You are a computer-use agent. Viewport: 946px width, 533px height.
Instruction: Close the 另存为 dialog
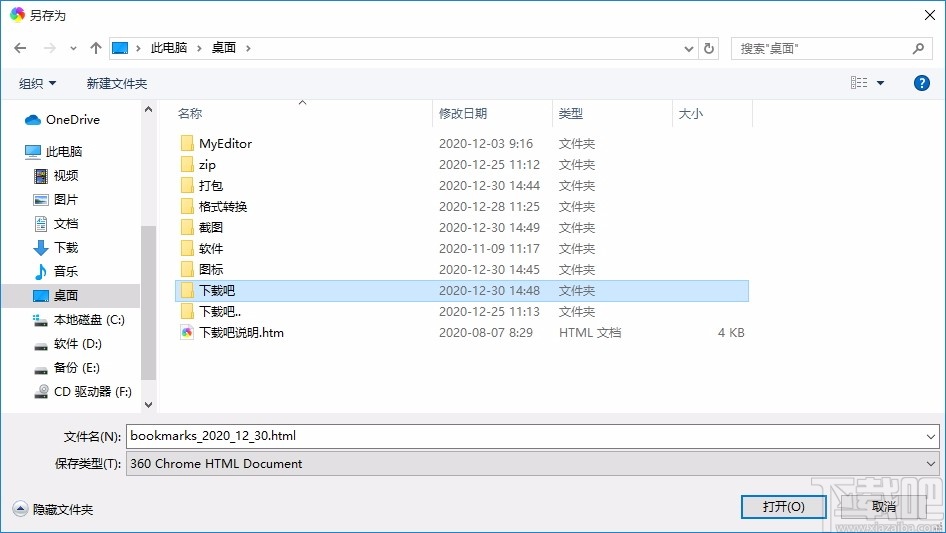coord(930,15)
